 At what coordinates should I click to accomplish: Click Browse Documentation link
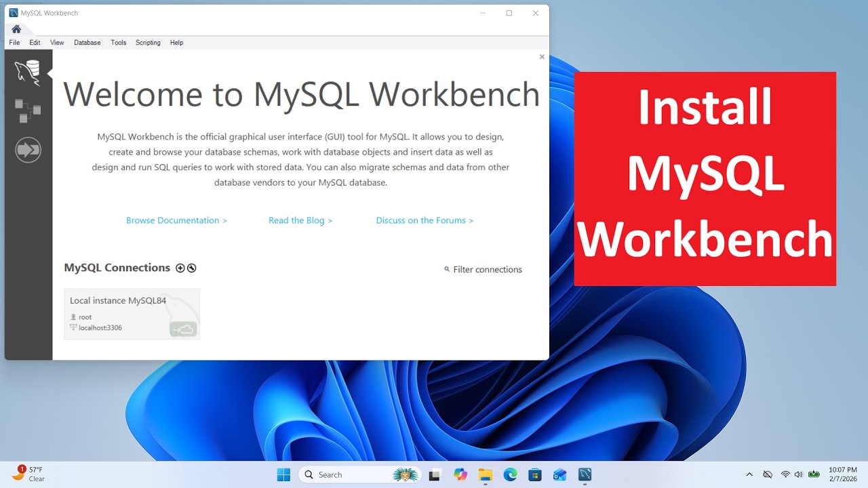(x=176, y=220)
